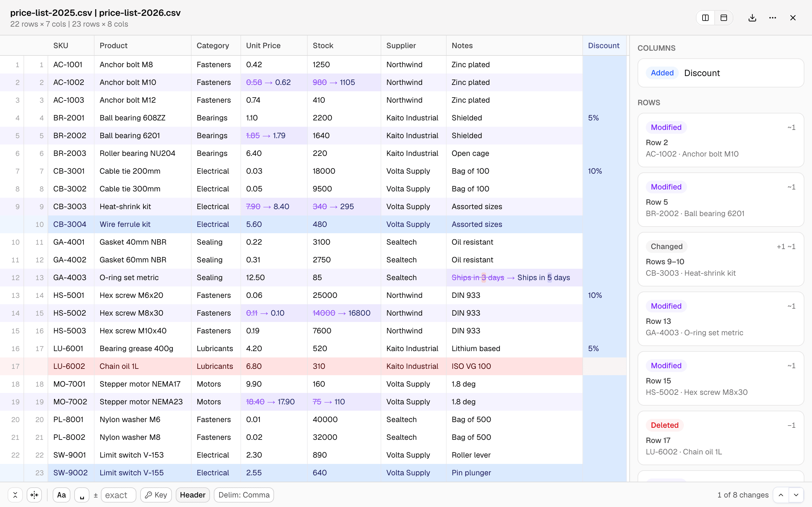Toggle case sensitivity Aa button
The image size is (812, 507).
point(62,495)
